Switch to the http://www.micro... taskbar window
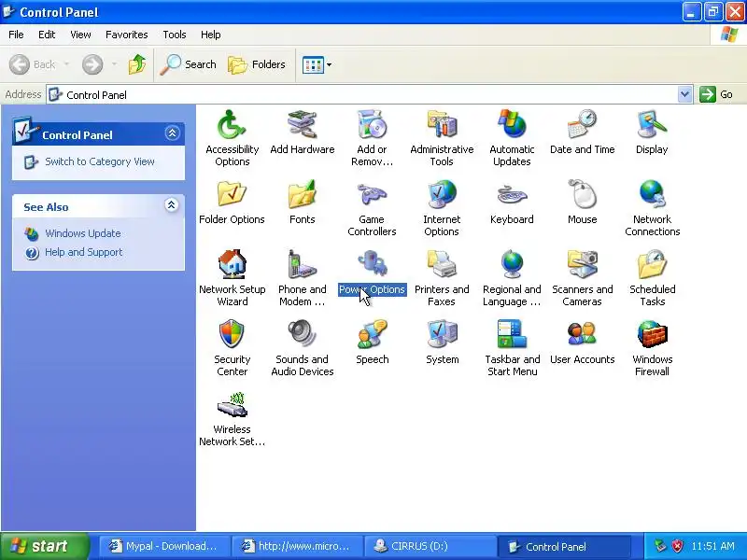Viewport: 747px width, 560px height. (296, 546)
